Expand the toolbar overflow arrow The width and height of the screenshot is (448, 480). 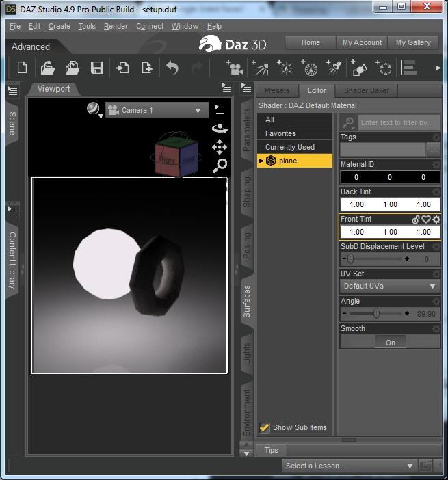[x=438, y=68]
